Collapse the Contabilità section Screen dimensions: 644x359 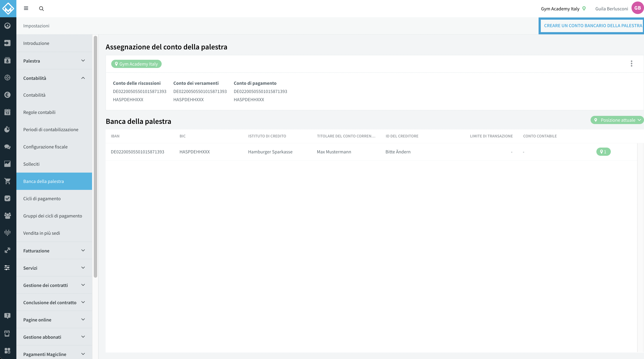[x=54, y=78]
